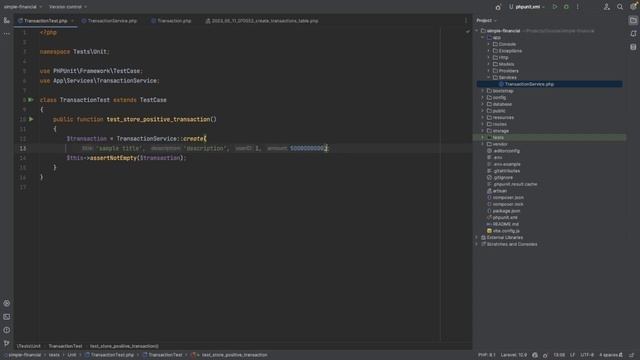Screen dimensions: 640x360
Task: Click 4 spaces indent setting in status bar
Action: pos(608,355)
